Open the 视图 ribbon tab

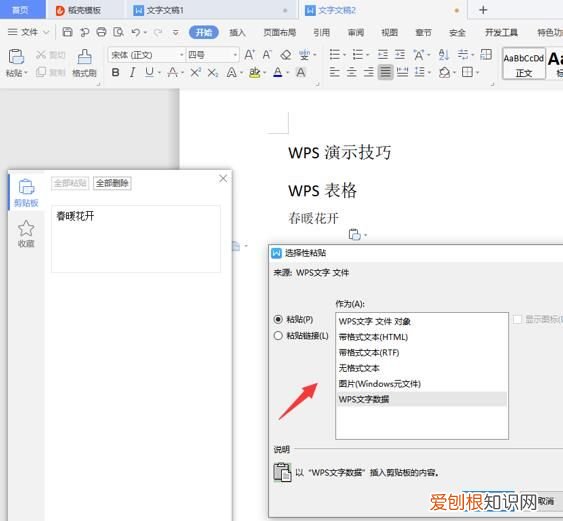(389, 33)
